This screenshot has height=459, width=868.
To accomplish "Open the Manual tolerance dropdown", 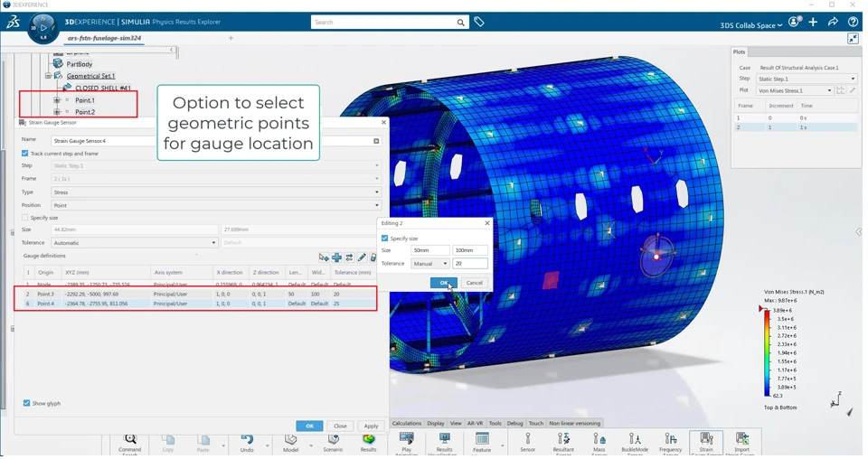I will [430, 264].
